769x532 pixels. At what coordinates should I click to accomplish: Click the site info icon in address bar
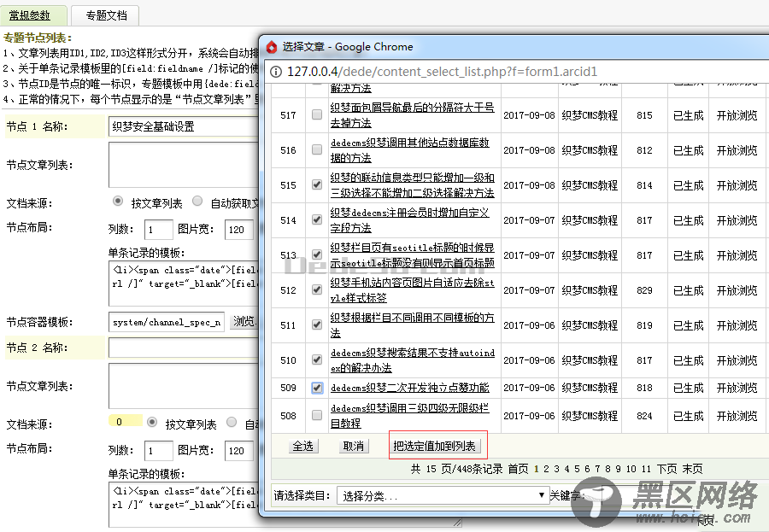click(276, 72)
